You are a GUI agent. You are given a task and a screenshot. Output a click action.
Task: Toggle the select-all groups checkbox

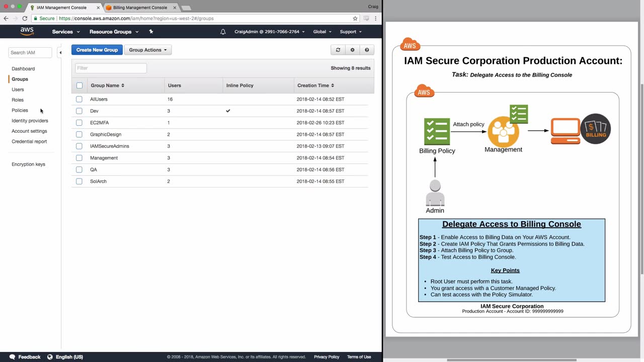click(x=79, y=85)
